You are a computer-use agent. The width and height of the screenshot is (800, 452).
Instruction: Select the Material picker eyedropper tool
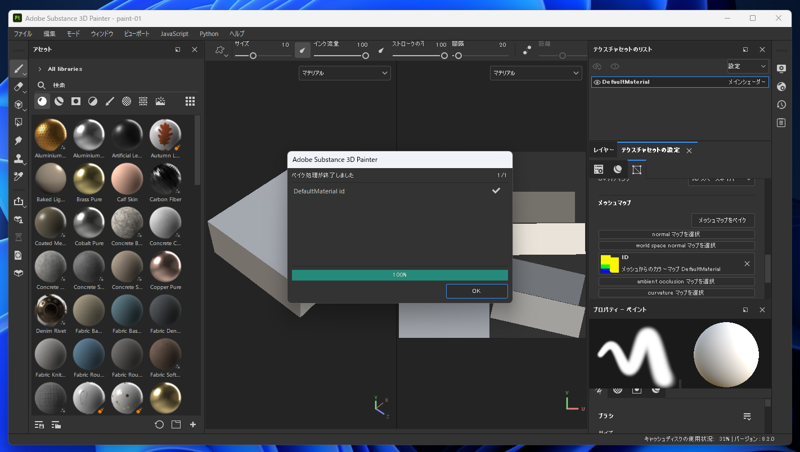click(18, 177)
